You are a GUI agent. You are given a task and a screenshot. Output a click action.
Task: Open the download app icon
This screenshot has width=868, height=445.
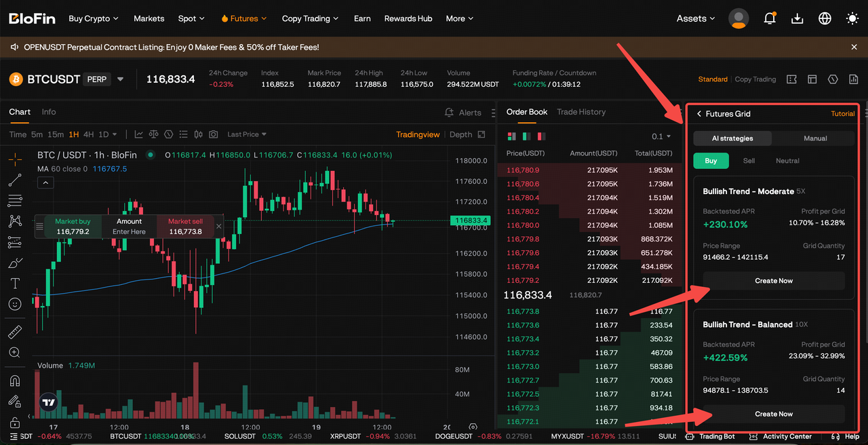pos(797,18)
